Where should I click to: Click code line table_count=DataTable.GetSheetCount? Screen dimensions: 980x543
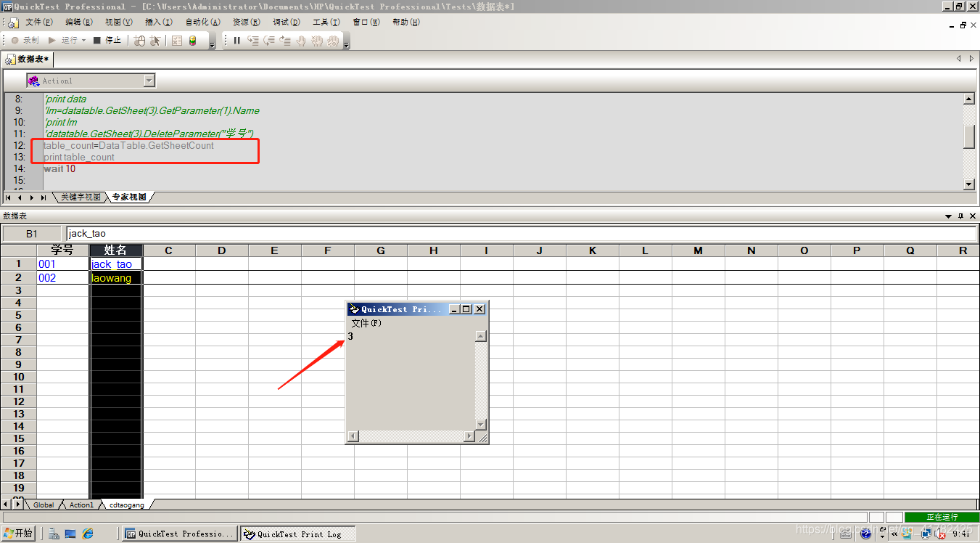[128, 145]
